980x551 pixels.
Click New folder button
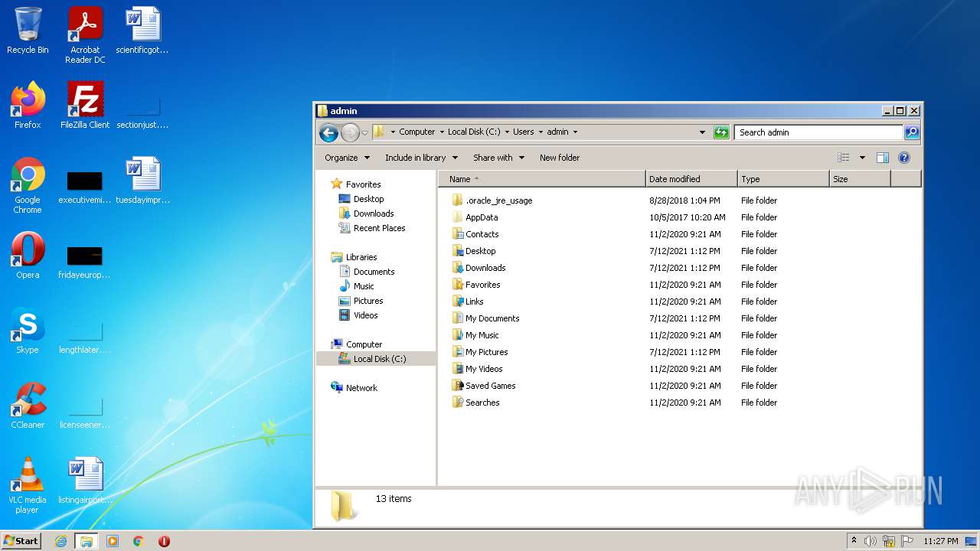click(560, 158)
